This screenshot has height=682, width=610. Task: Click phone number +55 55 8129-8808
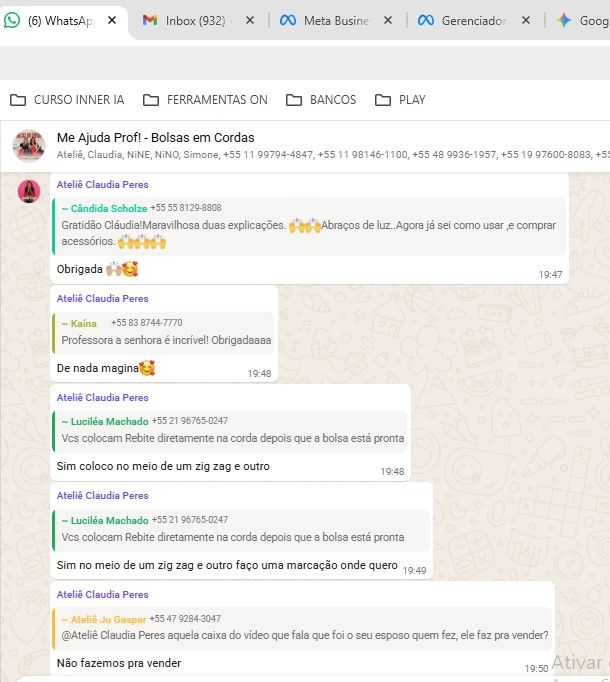[186, 208]
